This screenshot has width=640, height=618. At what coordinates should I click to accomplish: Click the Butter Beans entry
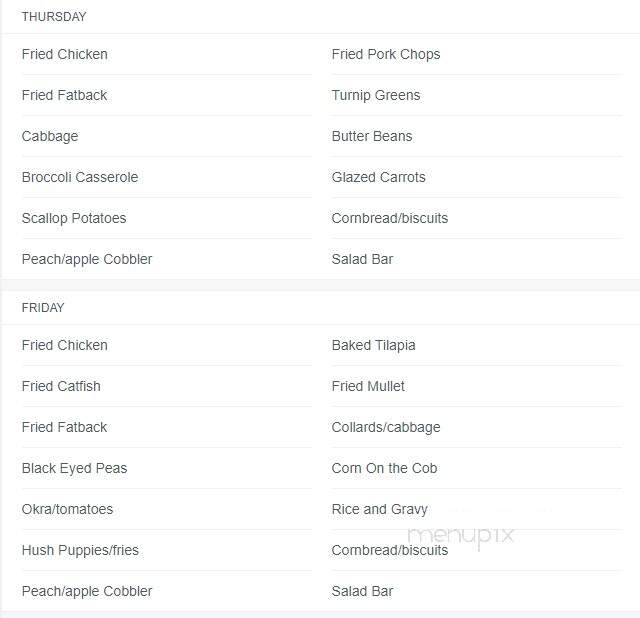tap(372, 136)
